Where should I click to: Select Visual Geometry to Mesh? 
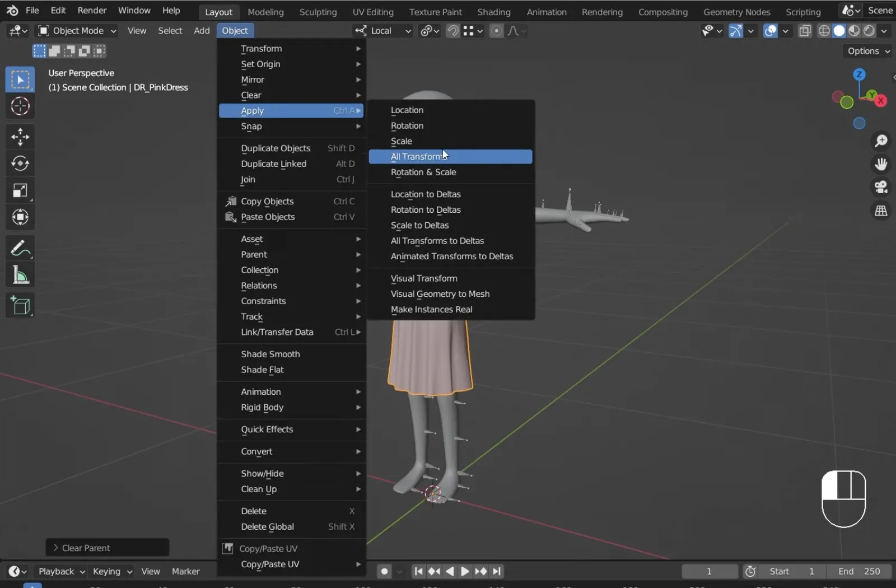click(450, 294)
